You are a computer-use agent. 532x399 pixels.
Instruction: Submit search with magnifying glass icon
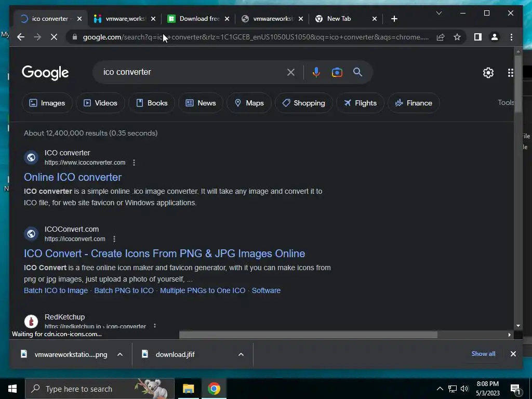(x=357, y=72)
